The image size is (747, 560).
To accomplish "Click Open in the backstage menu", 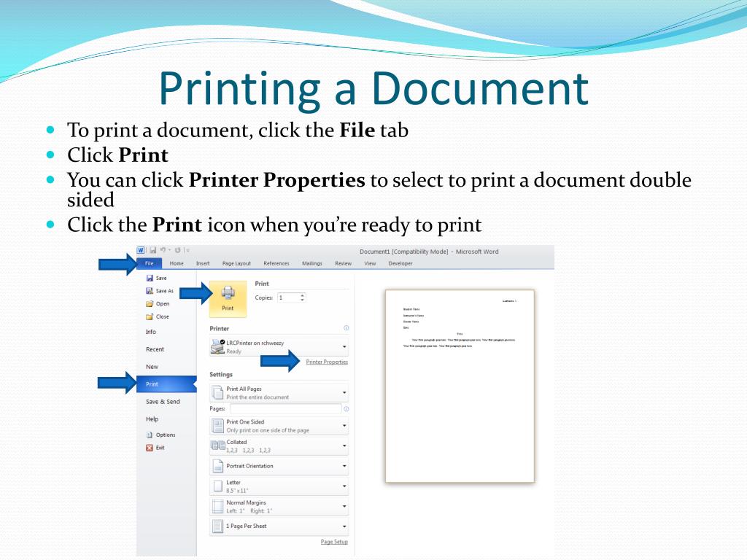I will tap(158, 304).
